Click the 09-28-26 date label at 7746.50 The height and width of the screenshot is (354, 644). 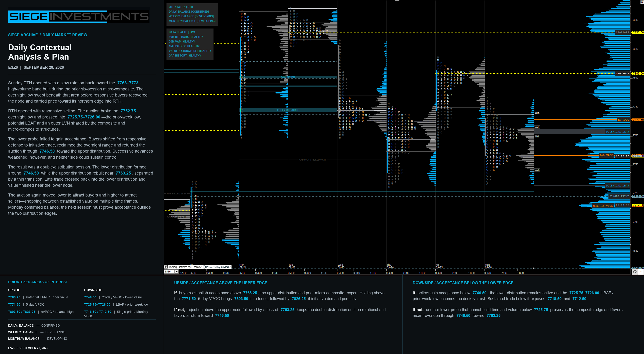pyautogui.click(x=622, y=156)
